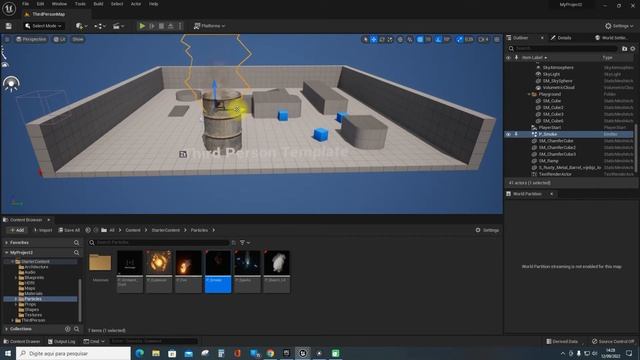Switch to the Details tab

pyautogui.click(x=561, y=38)
